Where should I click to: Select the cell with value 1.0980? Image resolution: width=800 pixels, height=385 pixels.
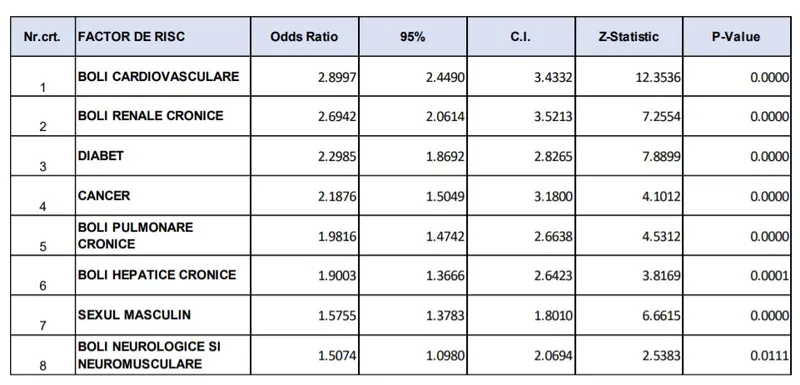pyautogui.click(x=413, y=354)
